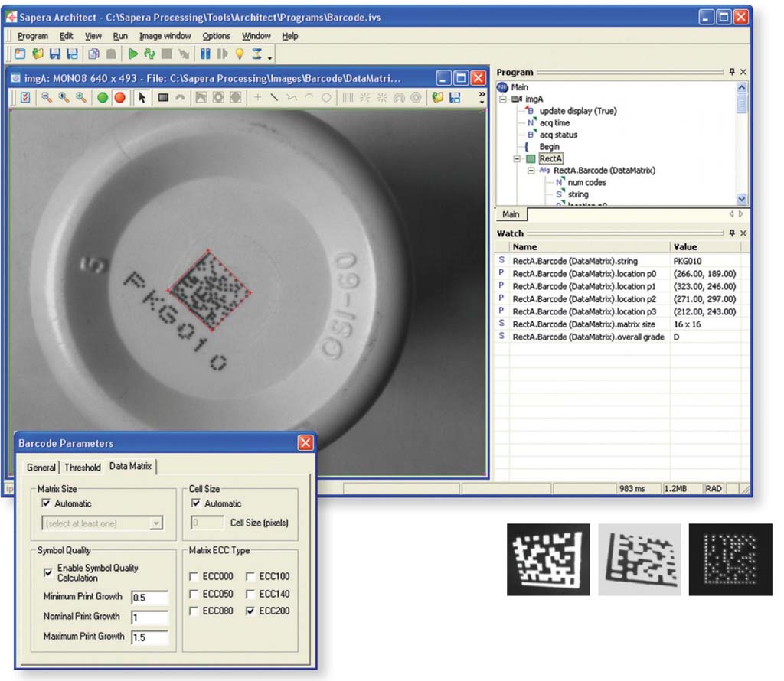The height and width of the screenshot is (681, 784).
Task: Close the Program panel
Action: click(x=743, y=72)
